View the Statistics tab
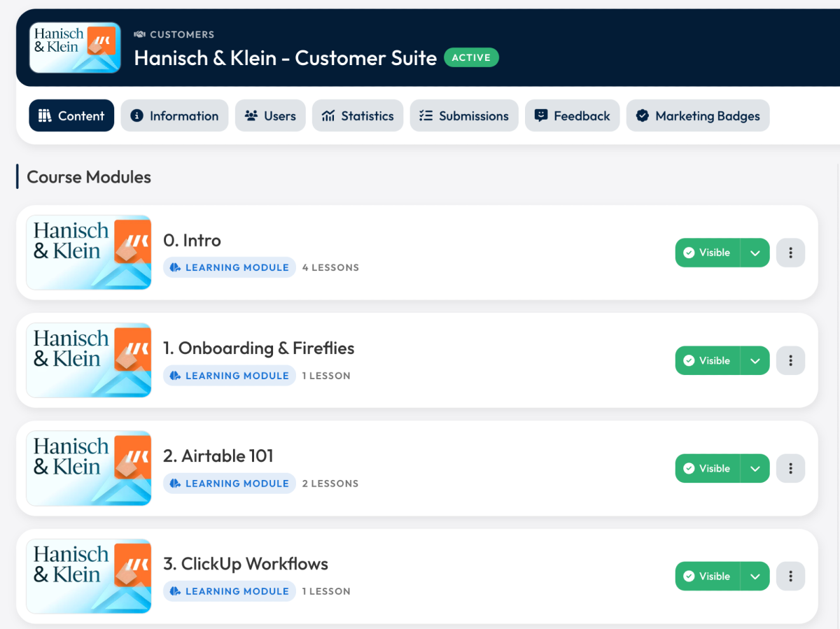The image size is (840, 629). click(x=358, y=115)
